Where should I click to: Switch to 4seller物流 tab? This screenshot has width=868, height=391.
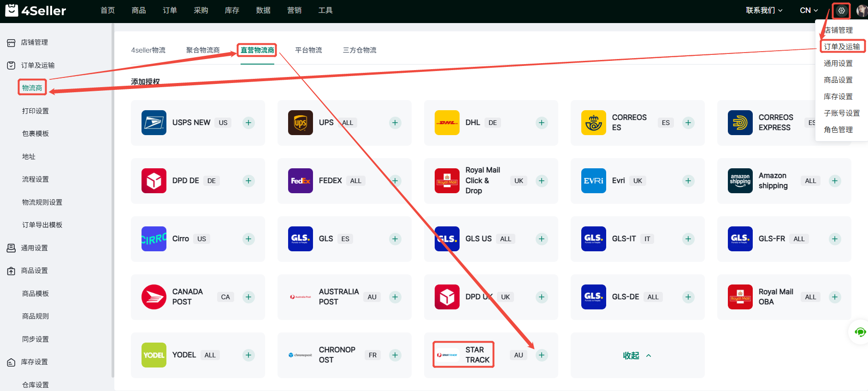[x=148, y=50]
